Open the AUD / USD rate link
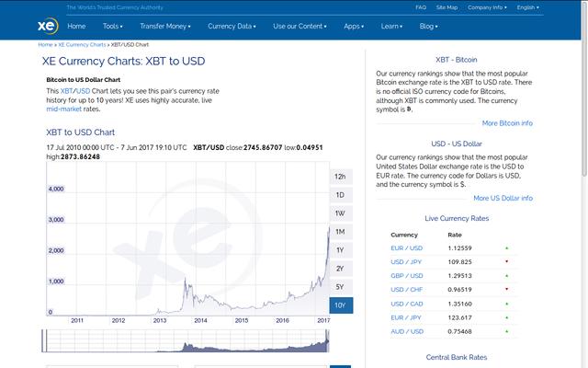Screen dimensions: 588x368 [407, 331]
